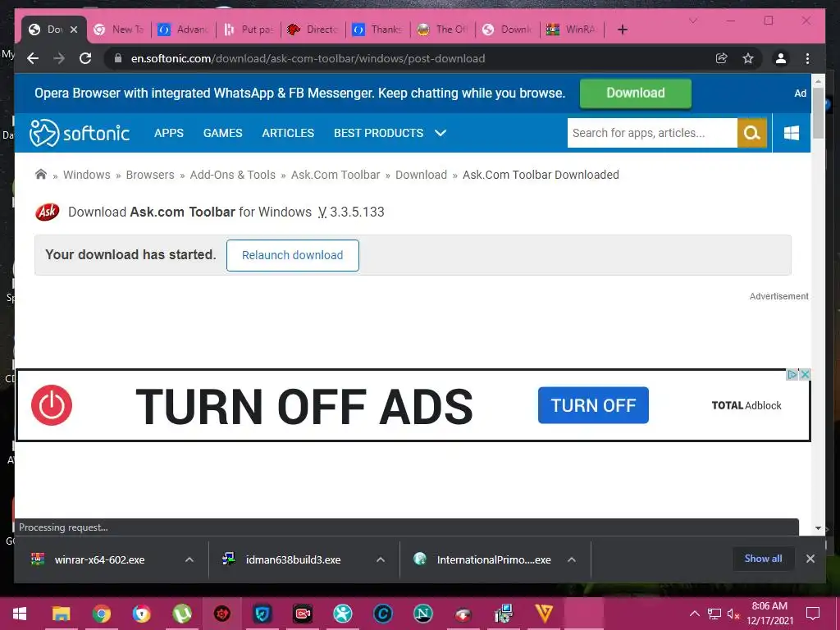The height and width of the screenshot is (630, 840).
Task: Click the yellow V icon in the taskbar
Action: [544, 613]
